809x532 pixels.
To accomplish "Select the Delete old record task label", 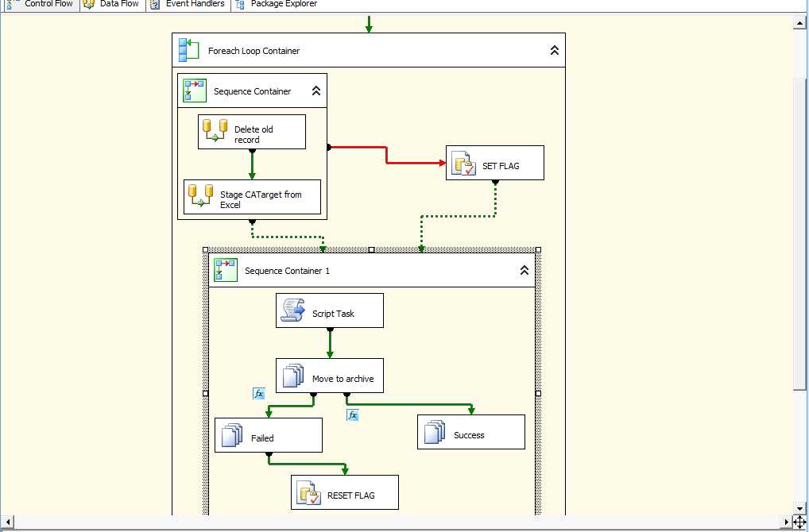I will pyautogui.click(x=254, y=134).
